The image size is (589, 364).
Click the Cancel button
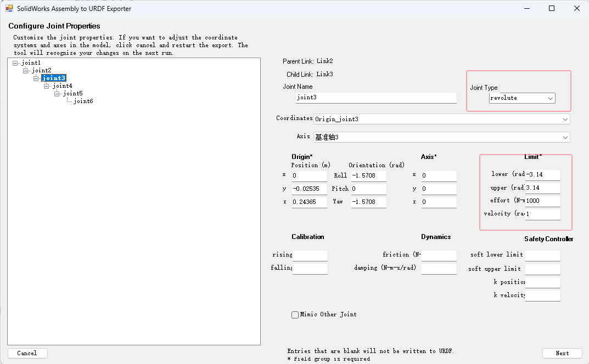[27, 352]
